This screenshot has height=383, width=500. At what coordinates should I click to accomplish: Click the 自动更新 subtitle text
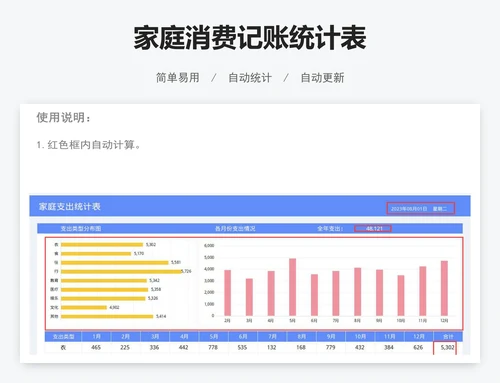tap(322, 78)
